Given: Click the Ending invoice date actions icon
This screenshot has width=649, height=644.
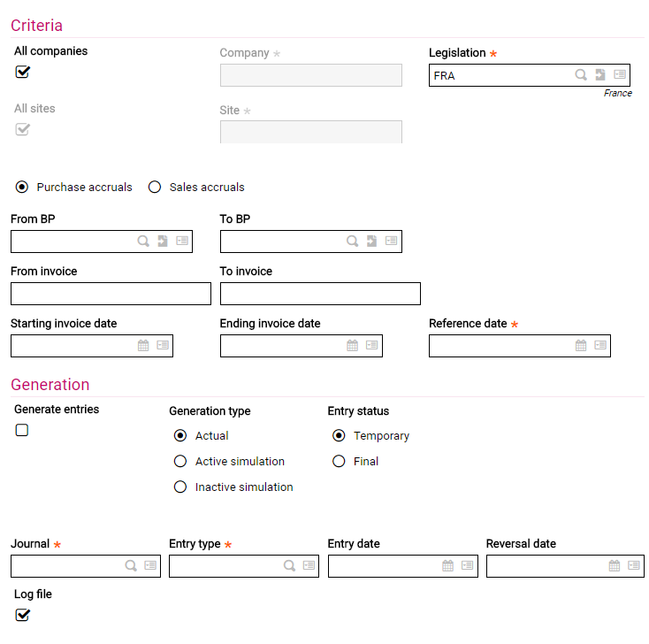Looking at the screenshot, I should pyautogui.click(x=372, y=346).
